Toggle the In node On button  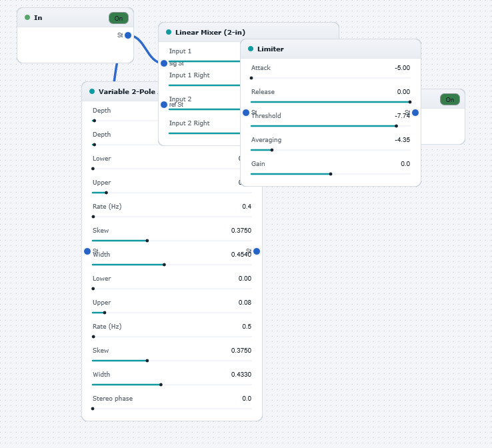point(118,18)
